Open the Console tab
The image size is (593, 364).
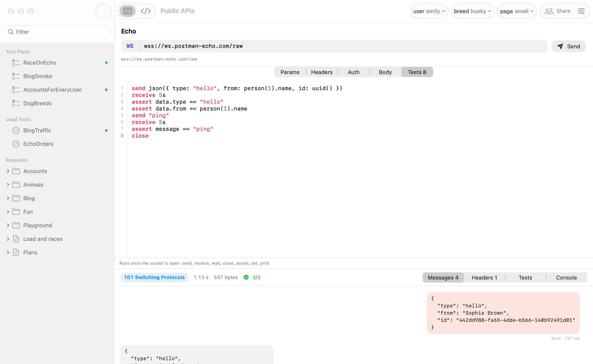(x=566, y=278)
